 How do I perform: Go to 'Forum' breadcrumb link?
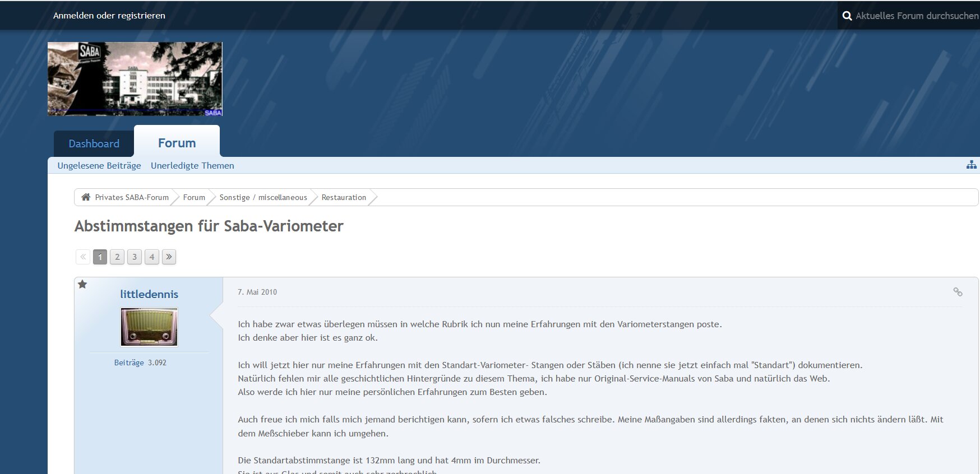[194, 197]
